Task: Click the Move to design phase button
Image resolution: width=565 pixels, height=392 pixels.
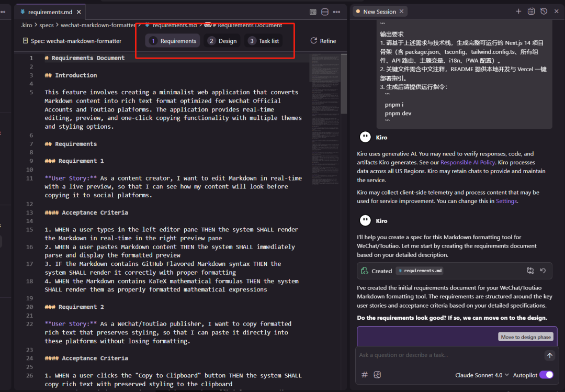Action: click(525, 337)
